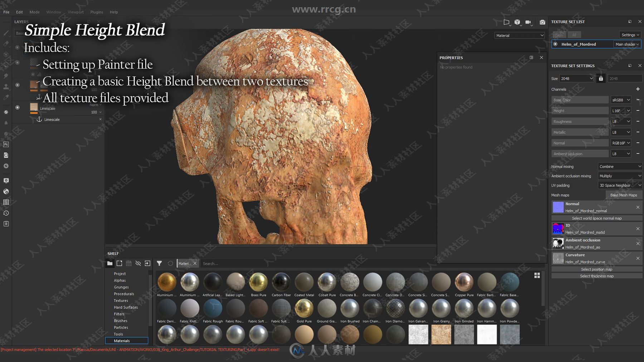
Task: Select the Procedurals shelf category
Action: [124, 294]
